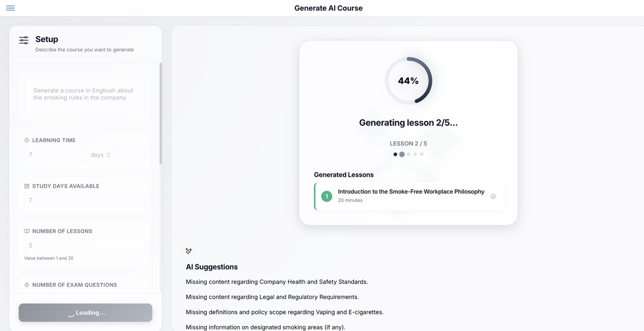This screenshot has height=331, width=644.
Task: Click the Generate AI Course title bar
Action: [x=328, y=8]
